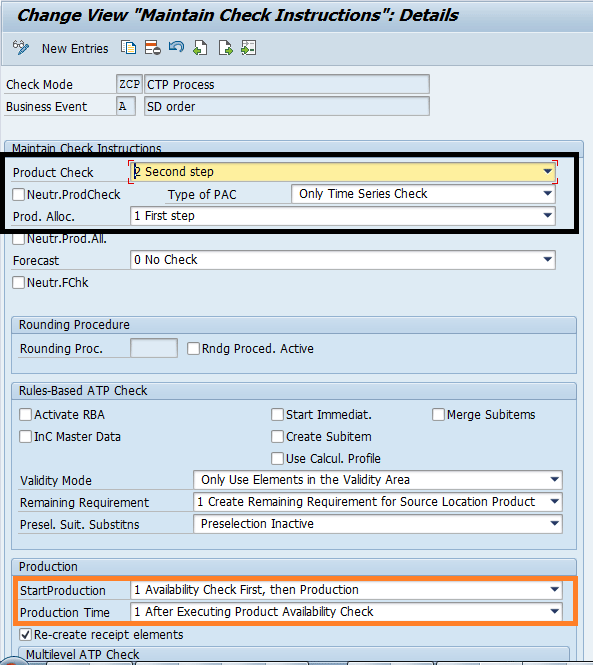Click the Undo Change arrow icon
This screenshot has width=593, height=665.
(176, 47)
